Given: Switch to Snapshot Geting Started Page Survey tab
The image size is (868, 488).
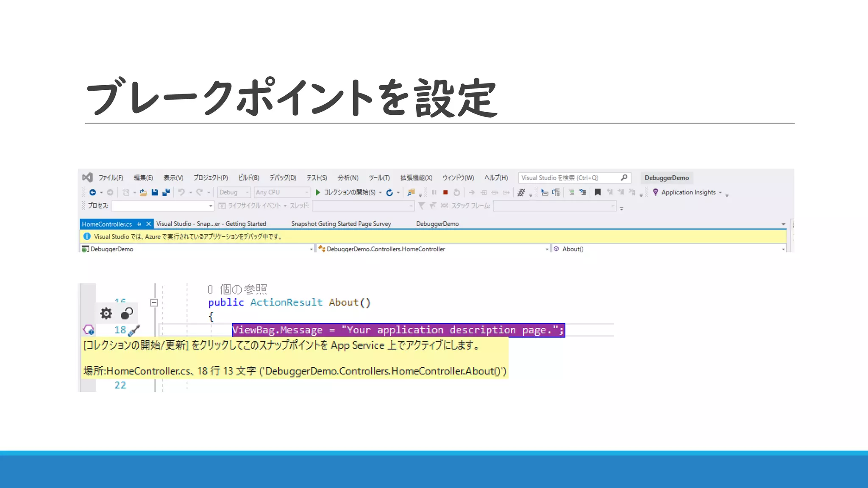Looking at the screenshot, I should pos(341,224).
